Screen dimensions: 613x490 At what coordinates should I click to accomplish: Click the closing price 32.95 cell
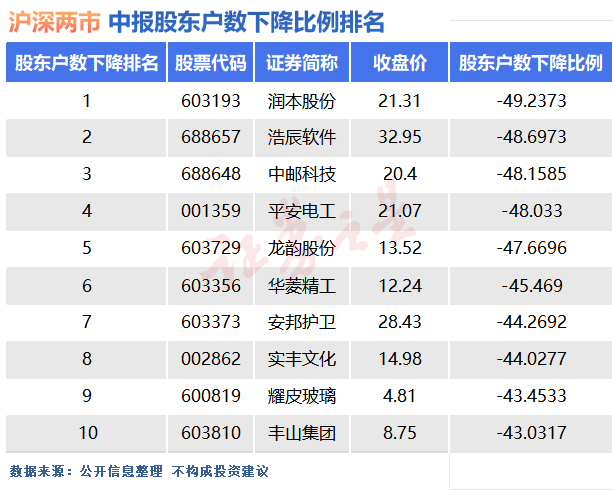[400, 137]
